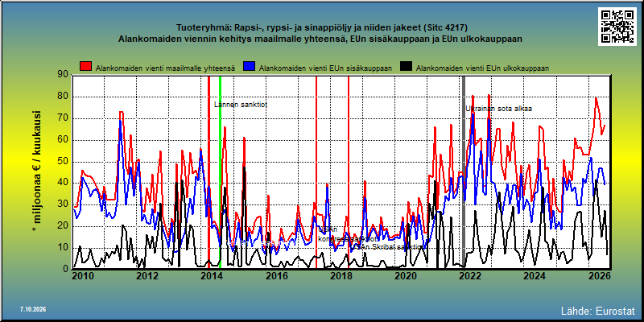Click the date stamp '7.10.2026'
Screen dimensions: 644x322
point(32,309)
